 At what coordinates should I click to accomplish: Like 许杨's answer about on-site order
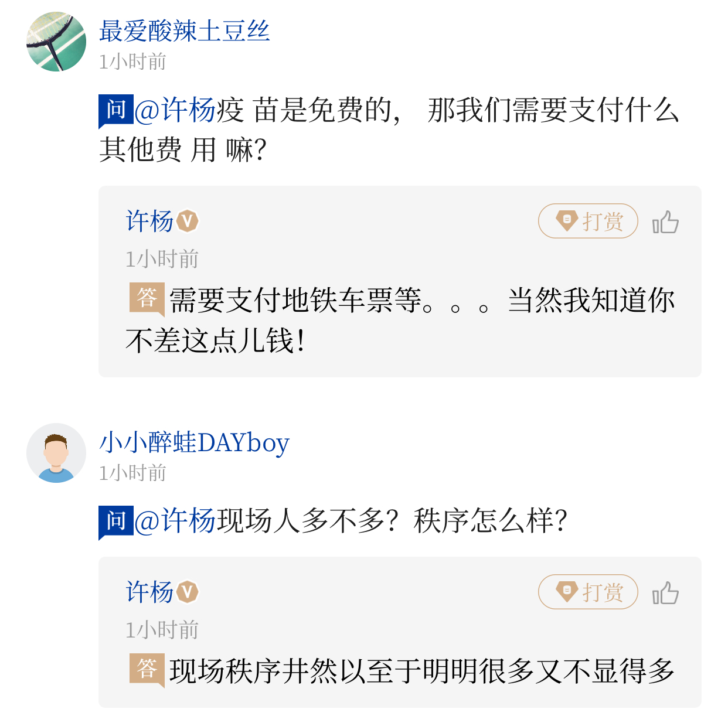[665, 593]
